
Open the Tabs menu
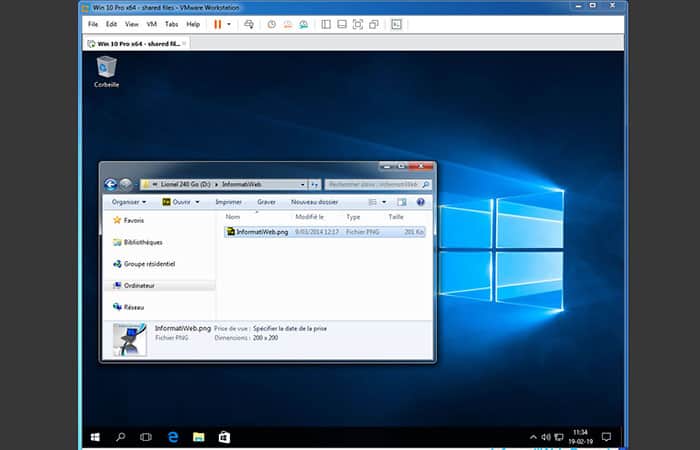point(171,25)
